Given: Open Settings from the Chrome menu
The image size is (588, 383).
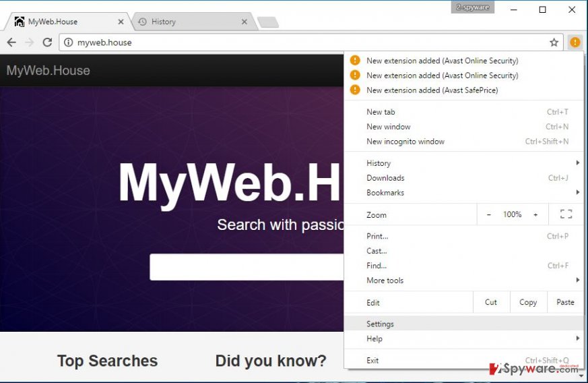Looking at the screenshot, I should (x=463, y=324).
